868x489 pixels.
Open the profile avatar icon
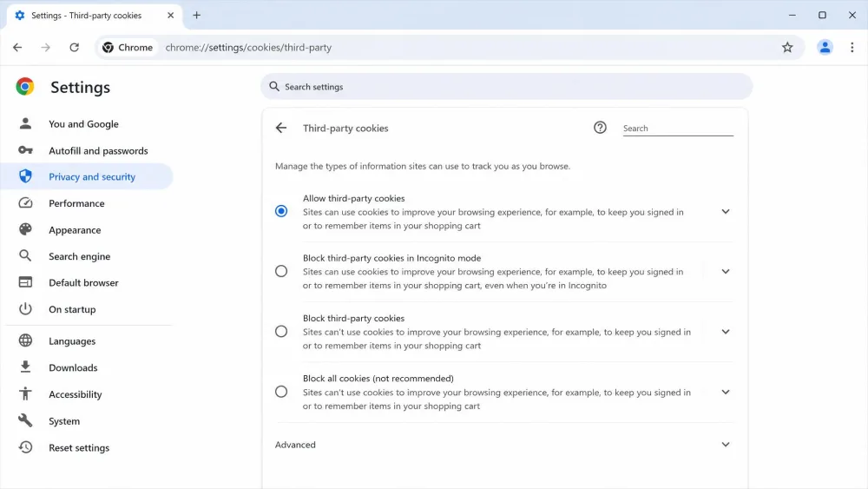825,48
